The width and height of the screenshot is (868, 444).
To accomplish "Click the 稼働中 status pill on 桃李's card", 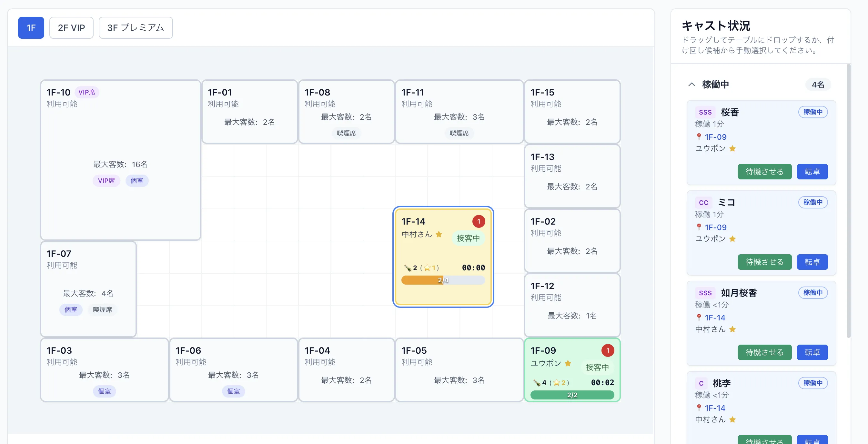I will coord(812,383).
